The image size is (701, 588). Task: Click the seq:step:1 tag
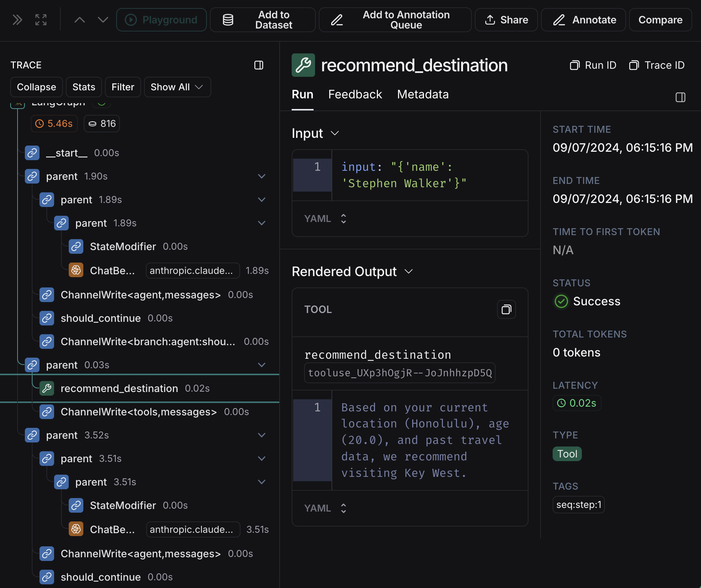pyautogui.click(x=579, y=505)
